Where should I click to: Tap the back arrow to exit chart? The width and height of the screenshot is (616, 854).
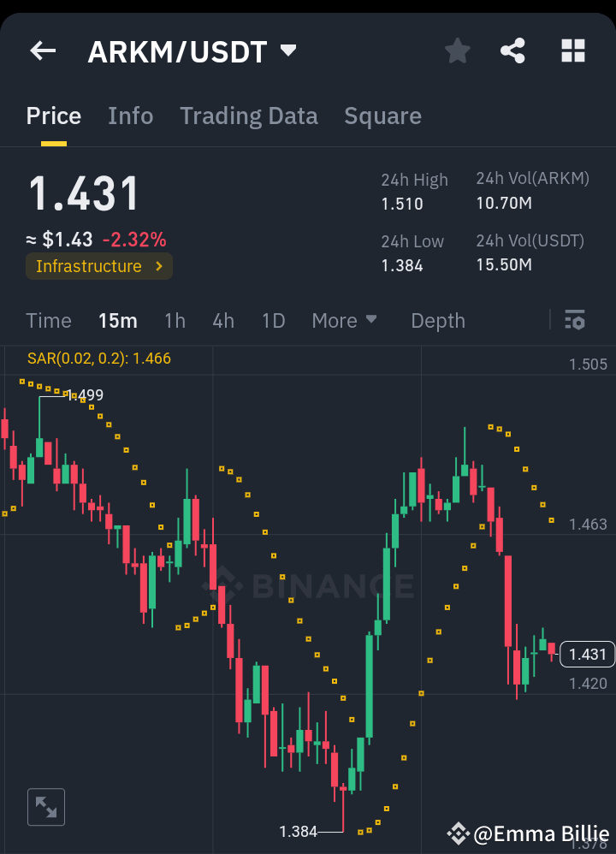click(x=42, y=50)
